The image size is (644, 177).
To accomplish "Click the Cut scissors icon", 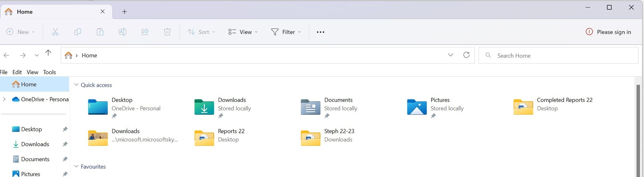I will click(x=55, y=32).
